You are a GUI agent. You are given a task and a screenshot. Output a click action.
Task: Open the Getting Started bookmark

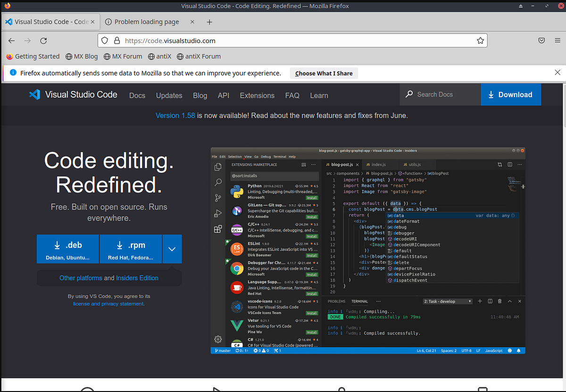coord(33,56)
